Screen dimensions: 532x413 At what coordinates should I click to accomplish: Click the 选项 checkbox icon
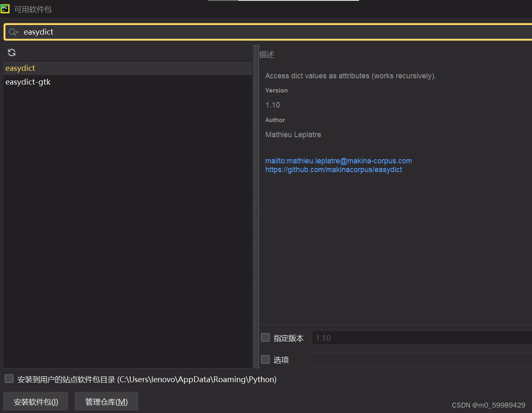point(265,359)
